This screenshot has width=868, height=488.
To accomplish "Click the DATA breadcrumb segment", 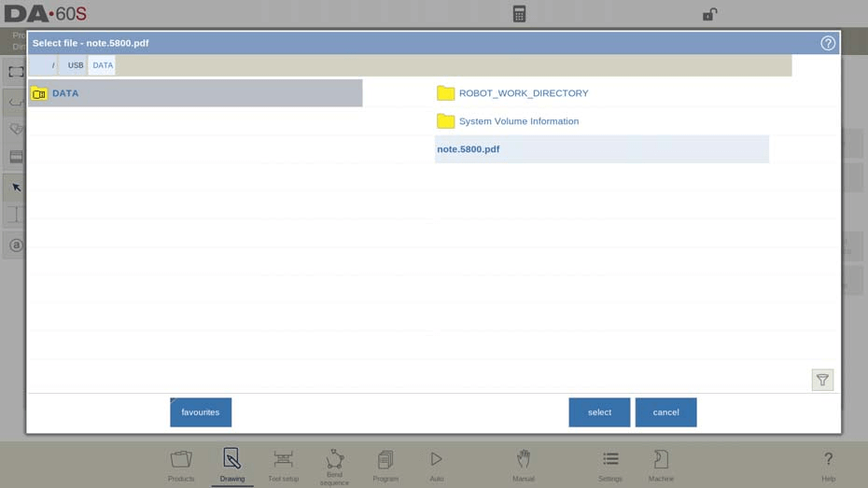I will click(103, 65).
